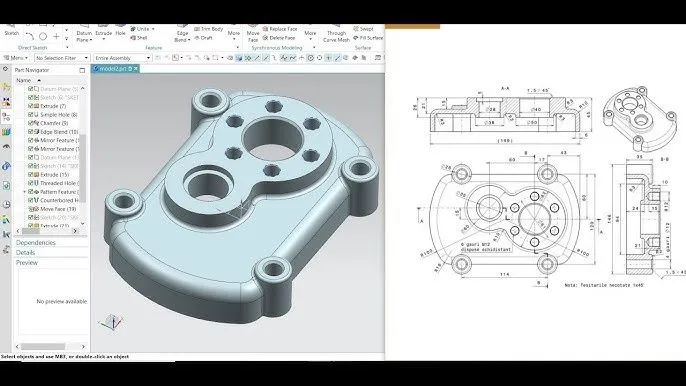
Task: Click the Replace Face command
Action: (280, 29)
